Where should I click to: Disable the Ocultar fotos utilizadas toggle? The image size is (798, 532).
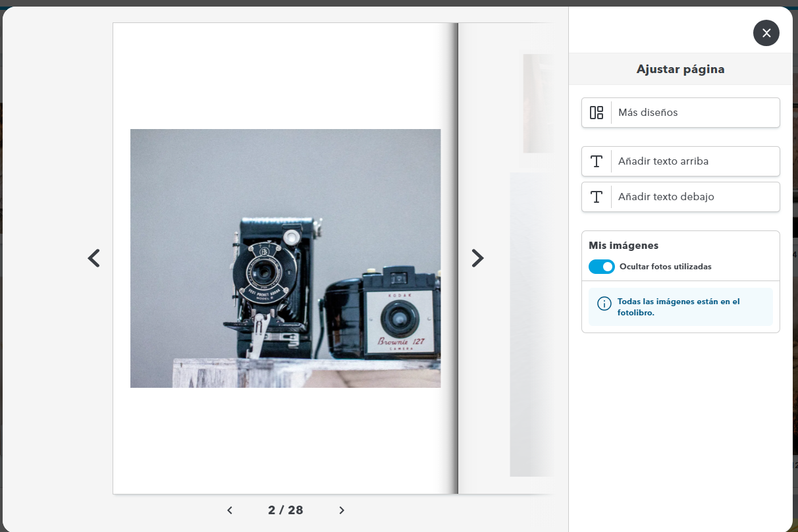point(601,267)
